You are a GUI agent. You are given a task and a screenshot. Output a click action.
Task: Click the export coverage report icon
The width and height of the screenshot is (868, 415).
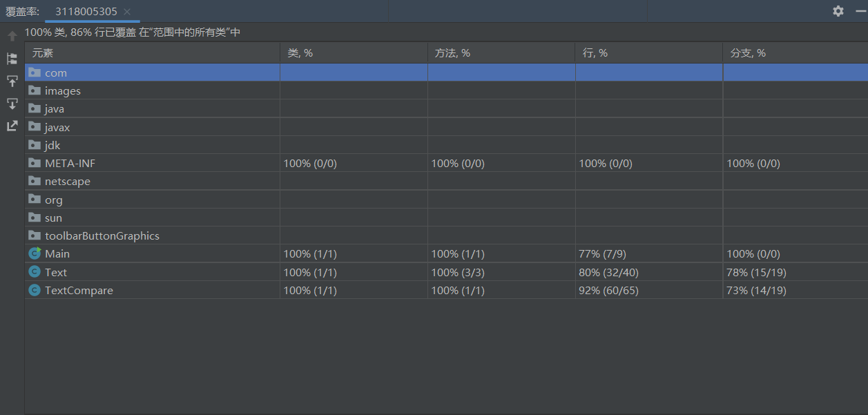click(x=12, y=126)
